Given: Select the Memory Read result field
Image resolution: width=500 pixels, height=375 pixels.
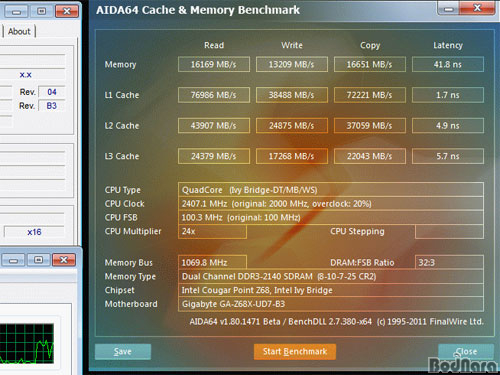Looking at the screenshot, I should click(214, 64).
